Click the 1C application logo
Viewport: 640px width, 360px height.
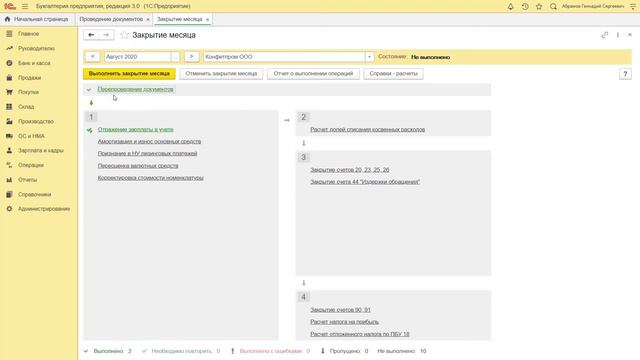pos(9,7)
